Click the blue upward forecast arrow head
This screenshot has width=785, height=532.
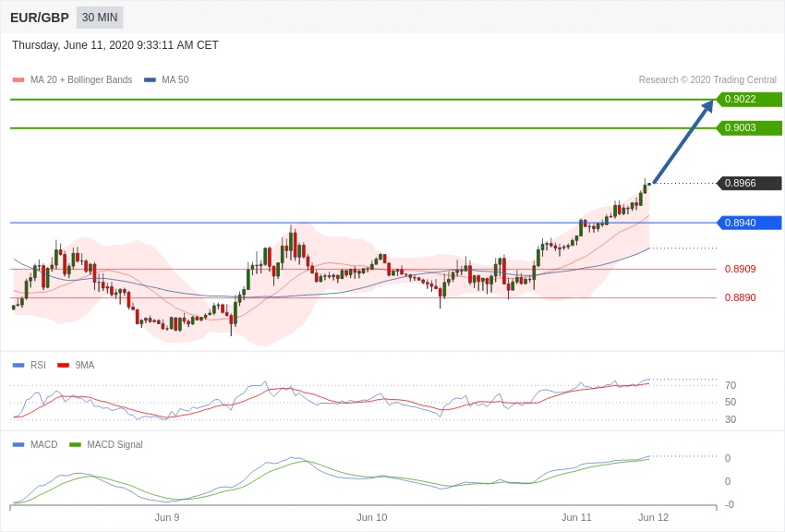pos(707,106)
